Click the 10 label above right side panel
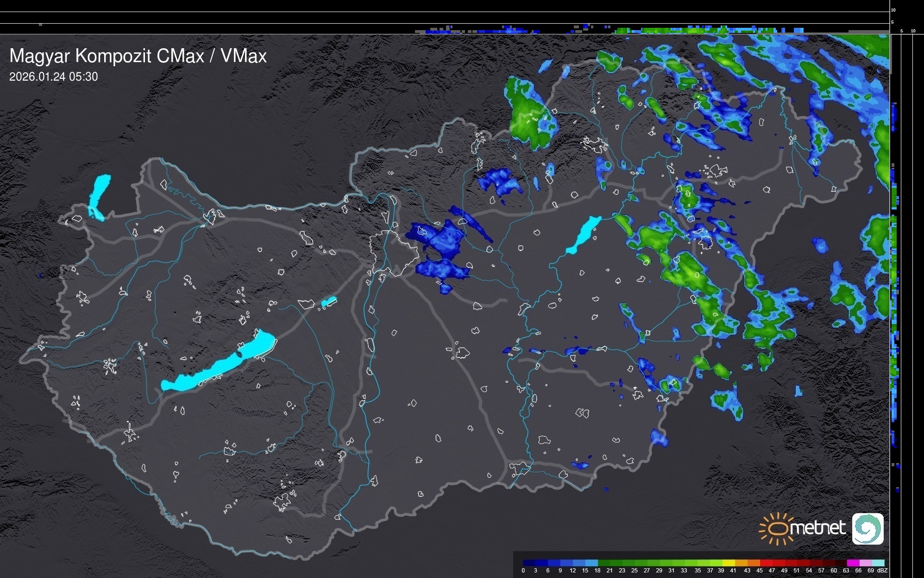This screenshot has height=578, width=924. (x=913, y=31)
